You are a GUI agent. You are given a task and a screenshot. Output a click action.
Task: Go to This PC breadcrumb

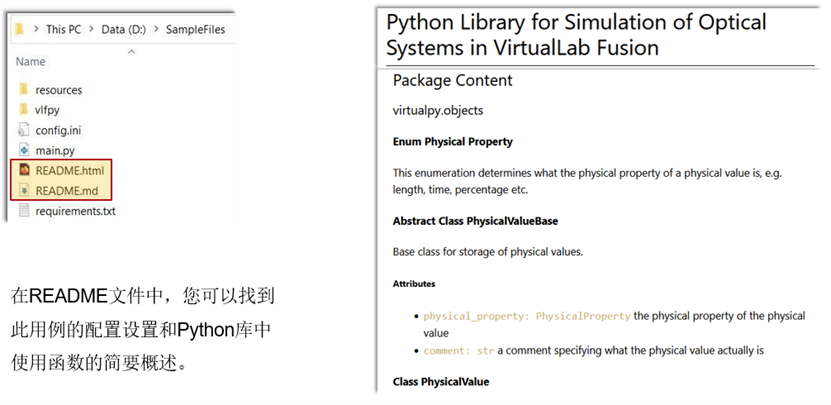coord(64,29)
